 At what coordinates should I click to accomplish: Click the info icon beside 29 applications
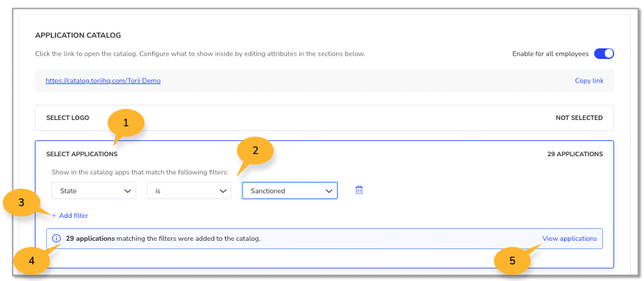coord(56,239)
